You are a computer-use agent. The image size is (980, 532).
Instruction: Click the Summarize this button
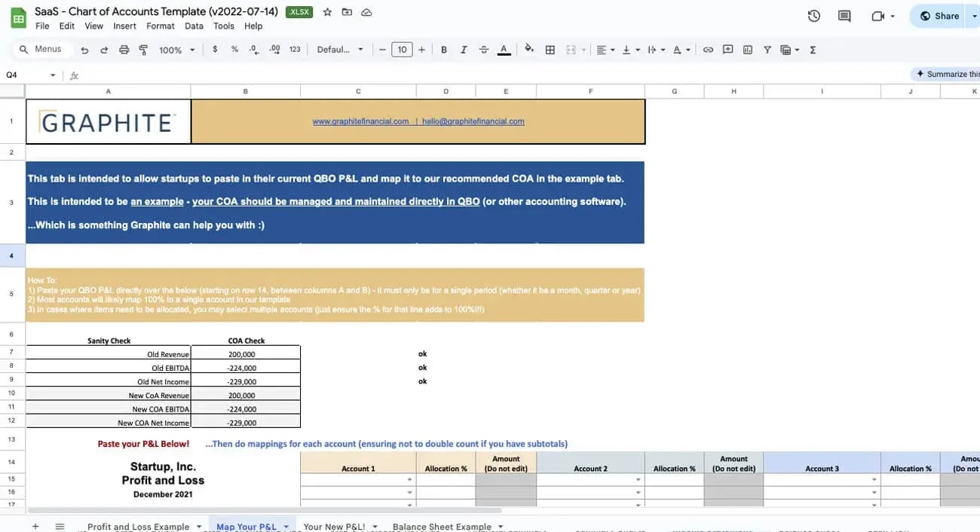945,74
